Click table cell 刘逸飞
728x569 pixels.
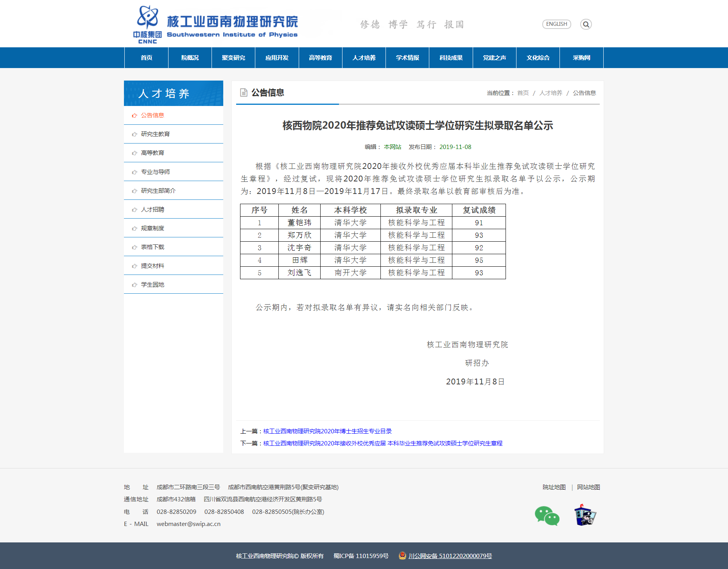[x=299, y=273]
